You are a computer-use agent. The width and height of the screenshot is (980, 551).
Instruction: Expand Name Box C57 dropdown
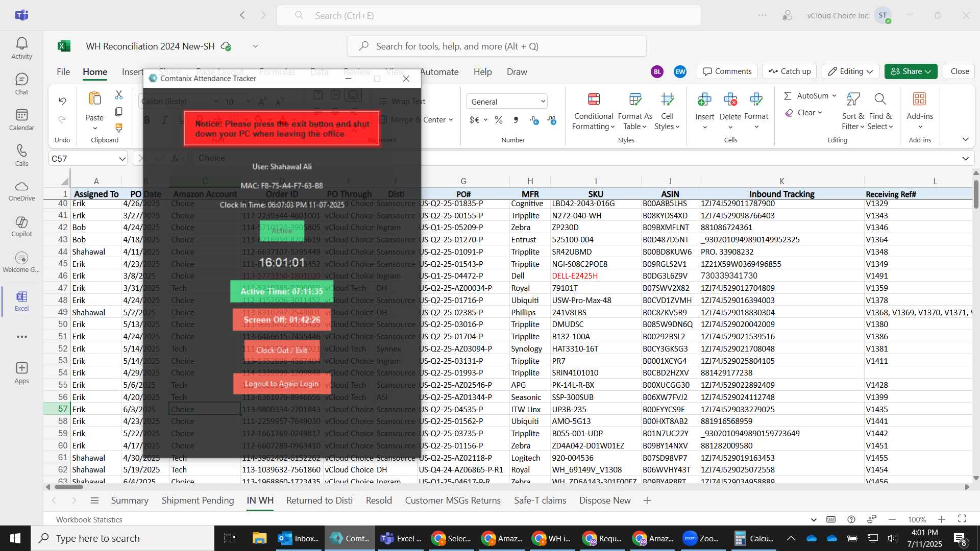coord(122,159)
